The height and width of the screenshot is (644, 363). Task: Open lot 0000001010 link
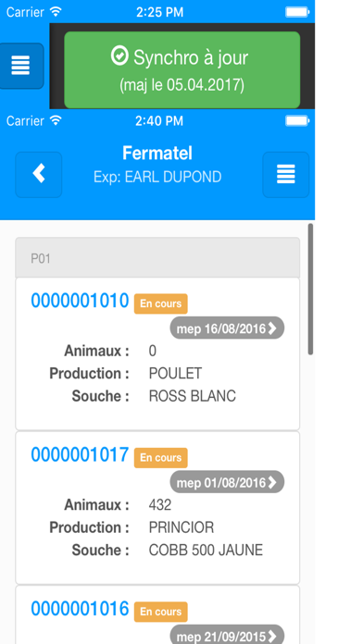pos(81,301)
